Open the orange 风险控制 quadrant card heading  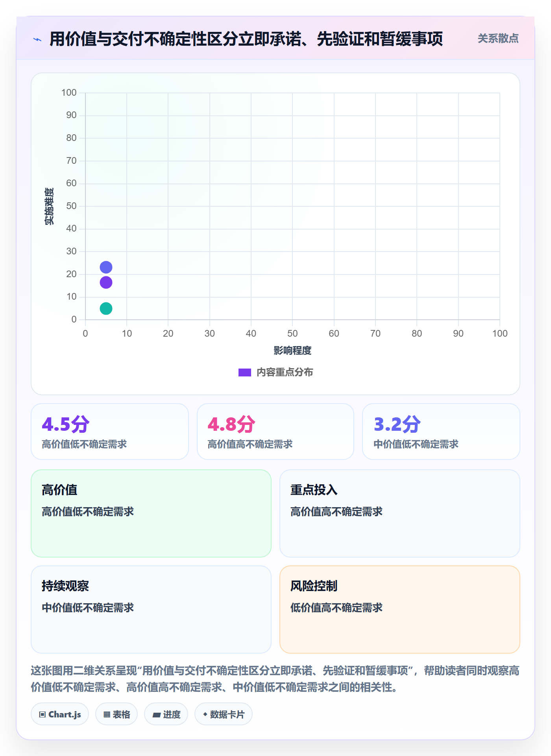coord(314,586)
